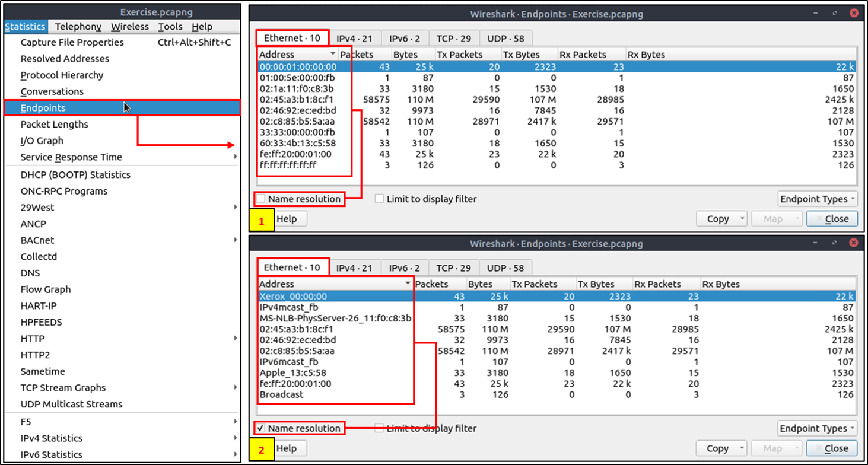Image resolution: width=868 pixels, height=465 pixels.
Task: Sort by Address column header above Xerox_00:00:00
Action: (x=332, y=284)
